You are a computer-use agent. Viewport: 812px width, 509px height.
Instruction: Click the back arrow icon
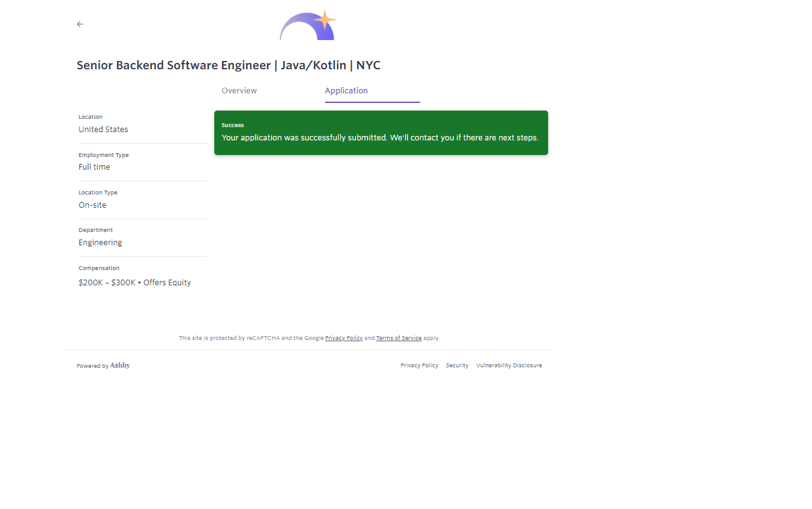pos(80,24)
